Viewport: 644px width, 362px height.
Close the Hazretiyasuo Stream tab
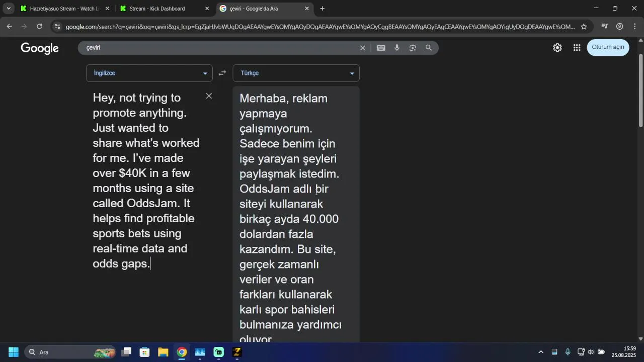coord(107,9)
